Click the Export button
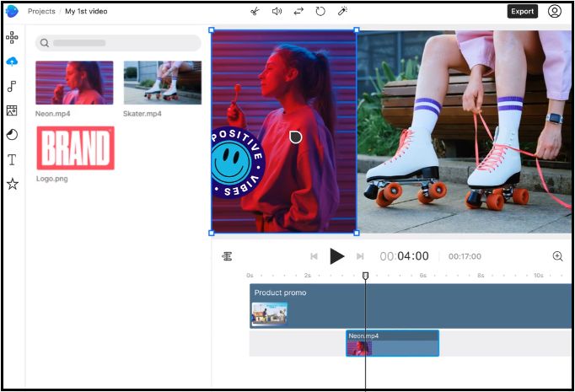This screenshot has height=392, width=575. pyautogui.click(x=522, y=11)
